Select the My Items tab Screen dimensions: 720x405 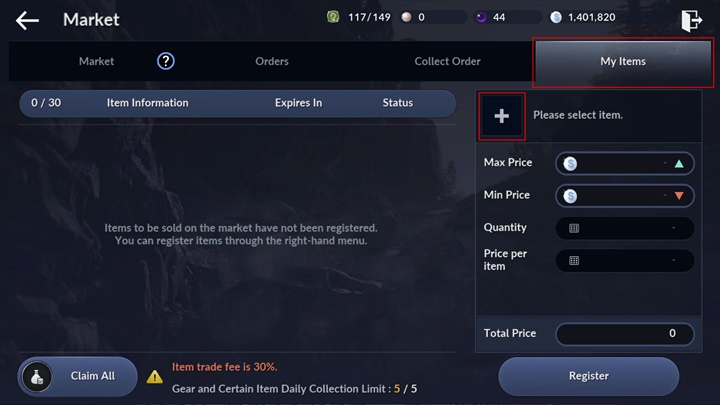tap(623, 62)
